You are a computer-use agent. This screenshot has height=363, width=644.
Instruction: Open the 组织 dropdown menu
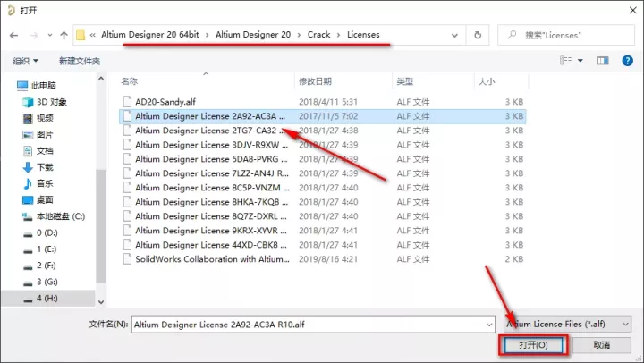click(x=25, y=61)
